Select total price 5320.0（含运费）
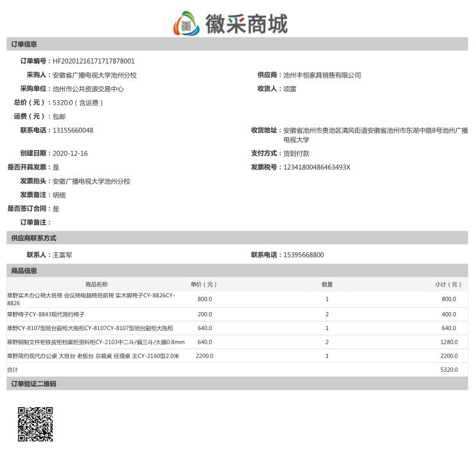Viewport: 476px width, 456px height. click(78, 103)
